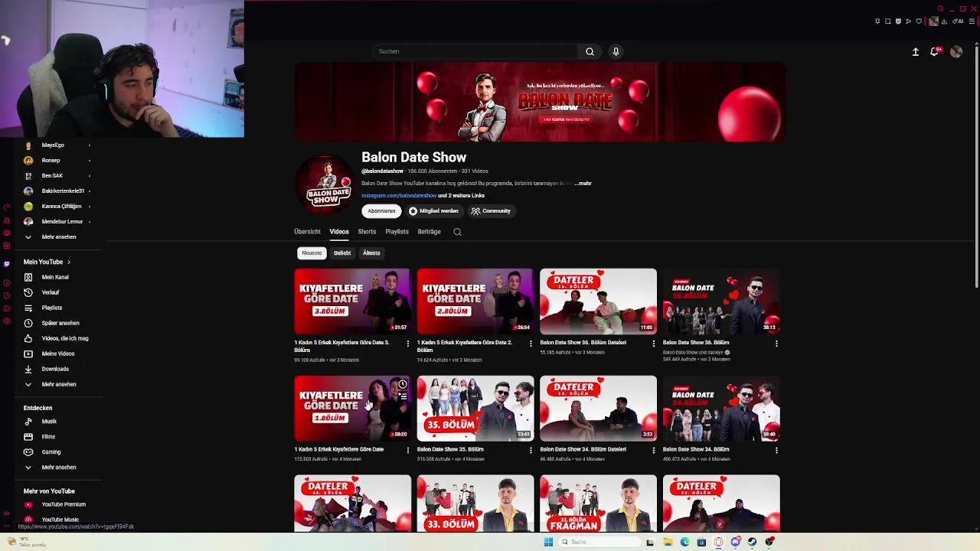Image resolution: width=980 pixels, height=551 pixels.
Task: Open three-dot menu for Kıyafetlere Göre Date 3. Bölüm
Action: pos(407,344)
